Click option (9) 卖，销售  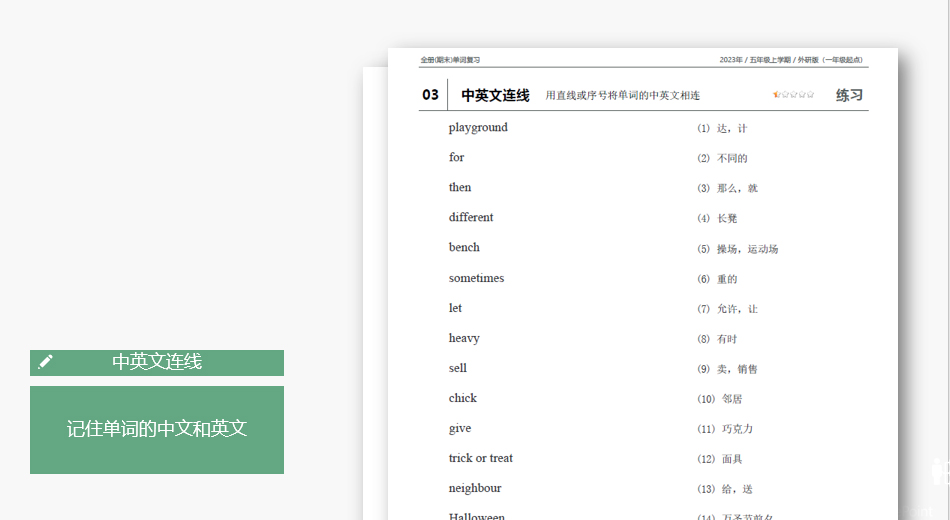pyautogui.click(x=727, y=369)
